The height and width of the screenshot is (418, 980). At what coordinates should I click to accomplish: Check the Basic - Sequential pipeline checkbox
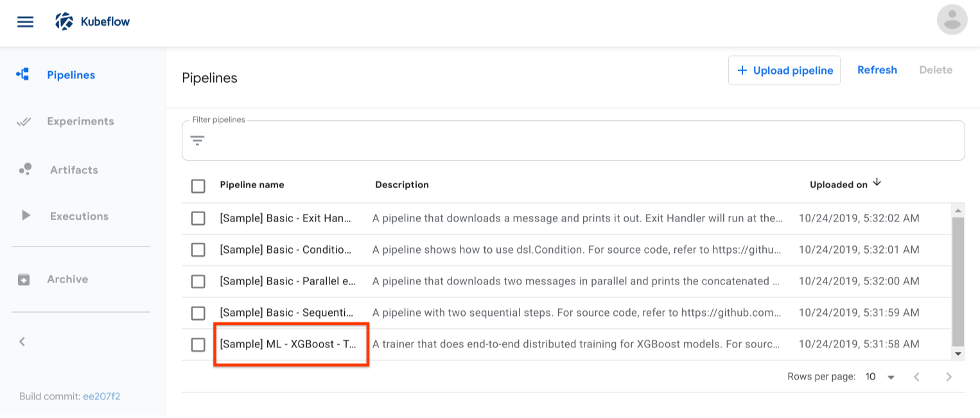pos(198,313)
